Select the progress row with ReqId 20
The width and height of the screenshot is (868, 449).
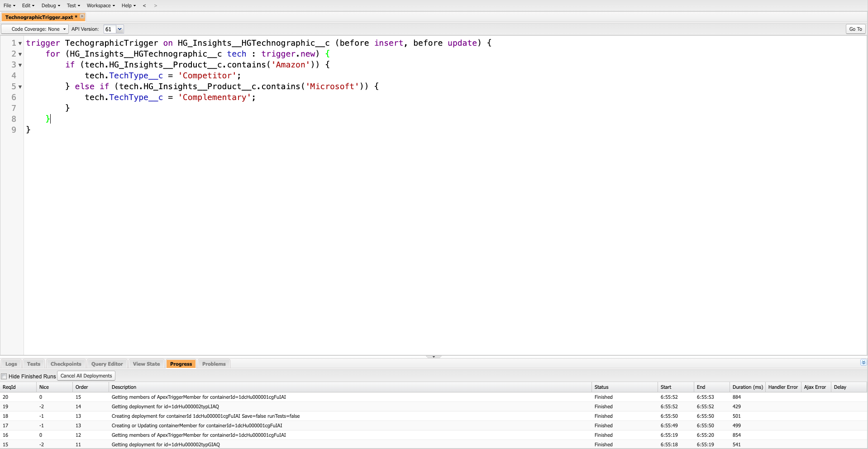[x=434, y=397]
